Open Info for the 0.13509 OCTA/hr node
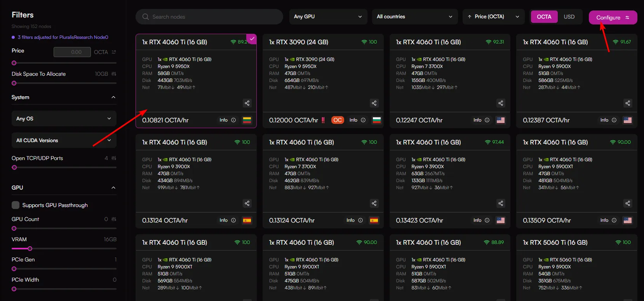This screenshot has width=644, height=301. [x=608, y=220]
